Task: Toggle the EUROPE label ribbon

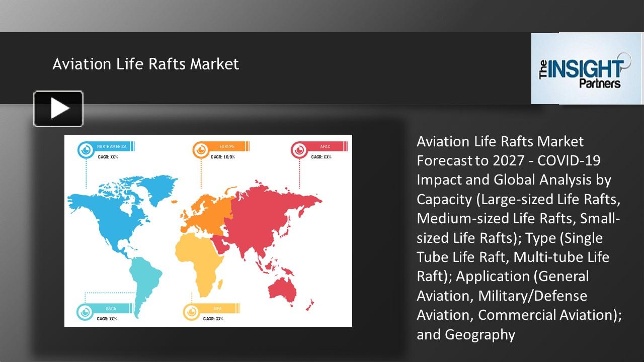Action: coord(226,147)
